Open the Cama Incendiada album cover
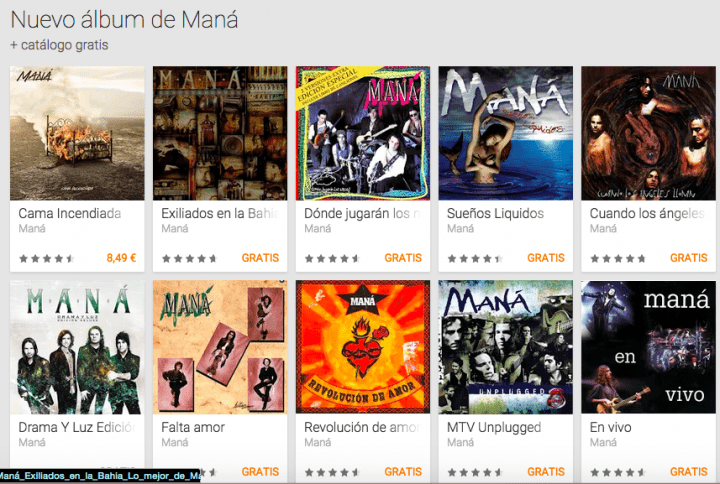720x484 pixels. [x=77, y=133]
